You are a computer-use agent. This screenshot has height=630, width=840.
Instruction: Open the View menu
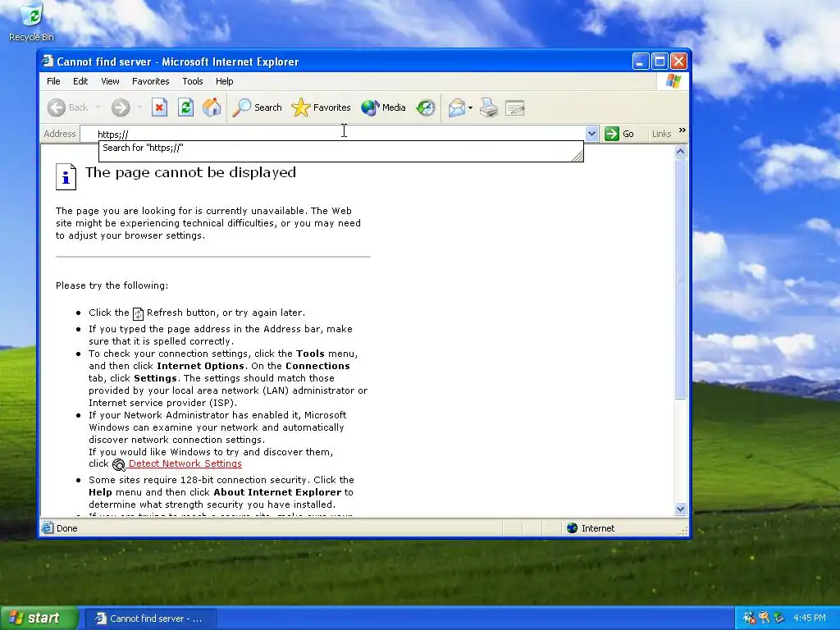click(111, 81)
